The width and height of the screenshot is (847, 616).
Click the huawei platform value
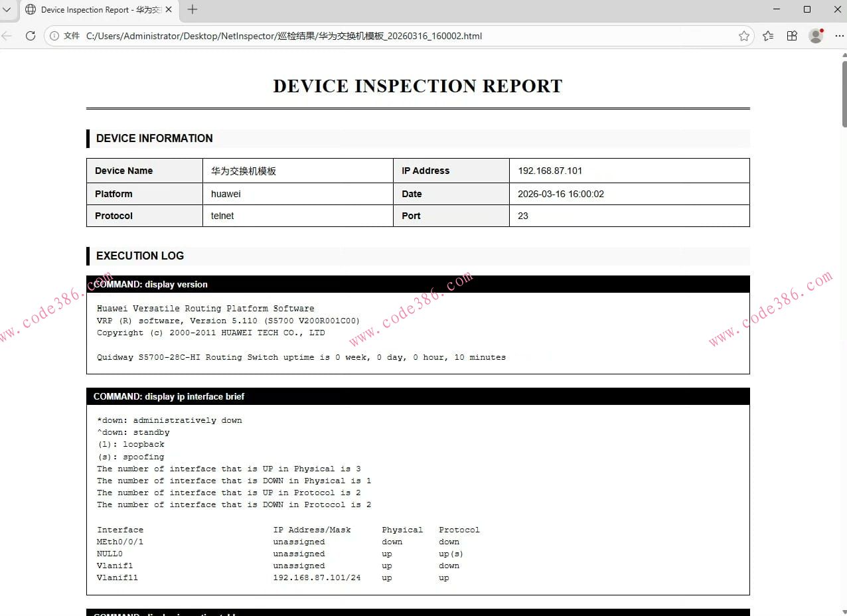(226, 194)
